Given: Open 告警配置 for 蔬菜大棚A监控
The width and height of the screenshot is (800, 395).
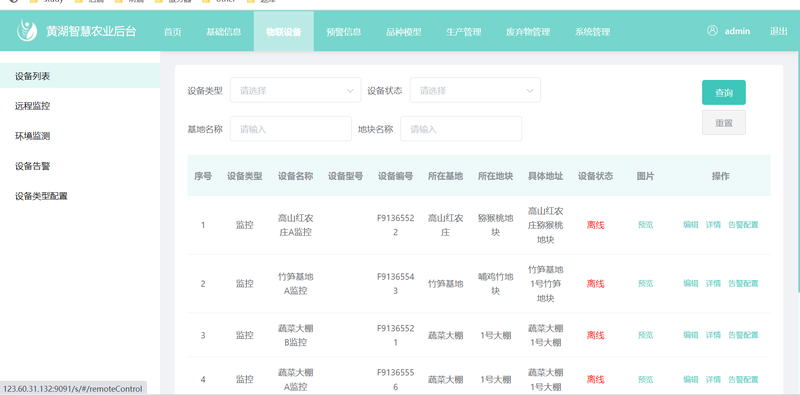Looking at the screenshot, I should (x=743, y=379).
